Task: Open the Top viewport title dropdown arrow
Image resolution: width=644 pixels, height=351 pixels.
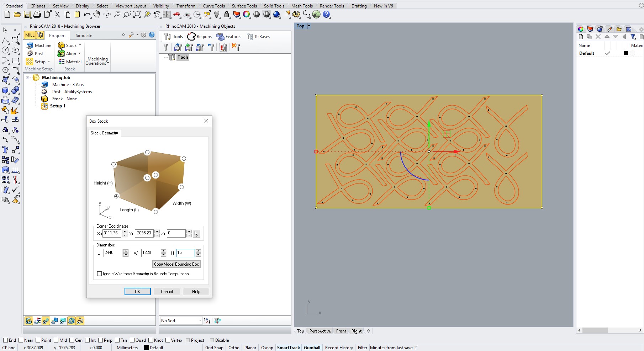Action: [x=309, y=26]
